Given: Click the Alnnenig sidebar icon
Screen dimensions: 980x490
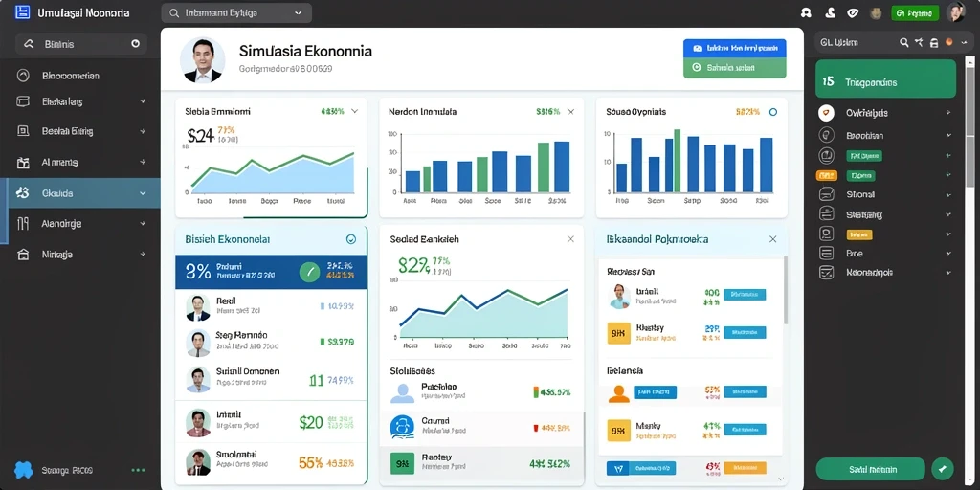Looking at the screenshot, I should (23, 163).
